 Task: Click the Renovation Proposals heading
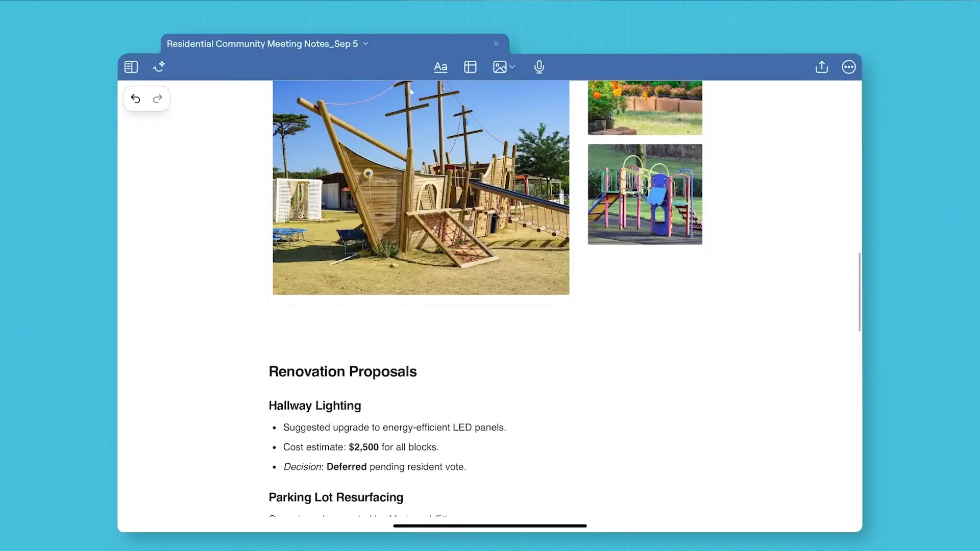(342, 371)
